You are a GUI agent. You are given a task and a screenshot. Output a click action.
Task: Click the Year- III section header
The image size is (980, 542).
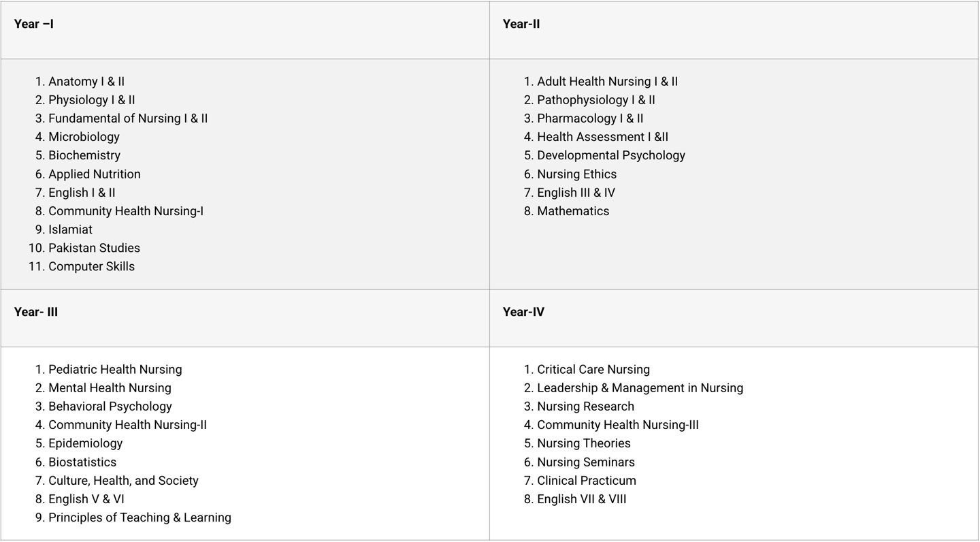(x=36, y=313)
